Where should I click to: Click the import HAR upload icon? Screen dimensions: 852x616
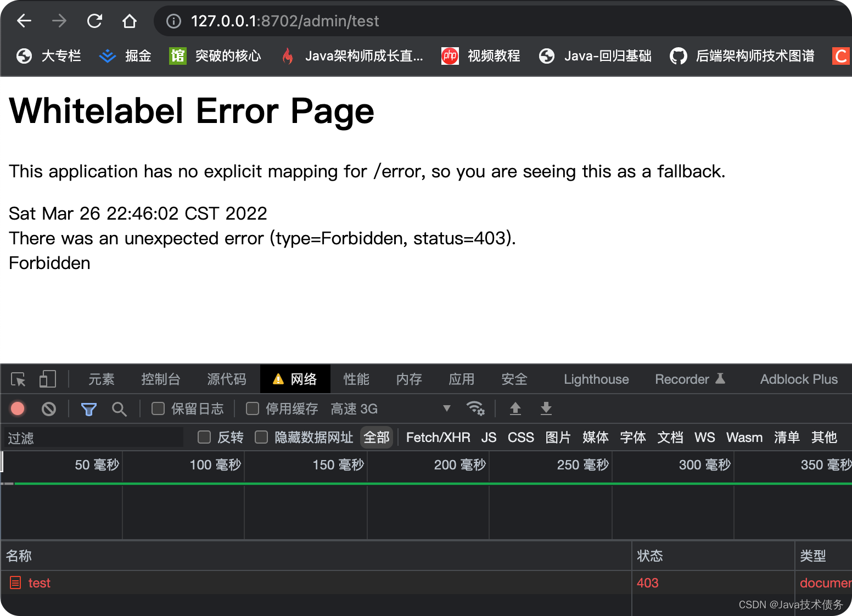515,408
